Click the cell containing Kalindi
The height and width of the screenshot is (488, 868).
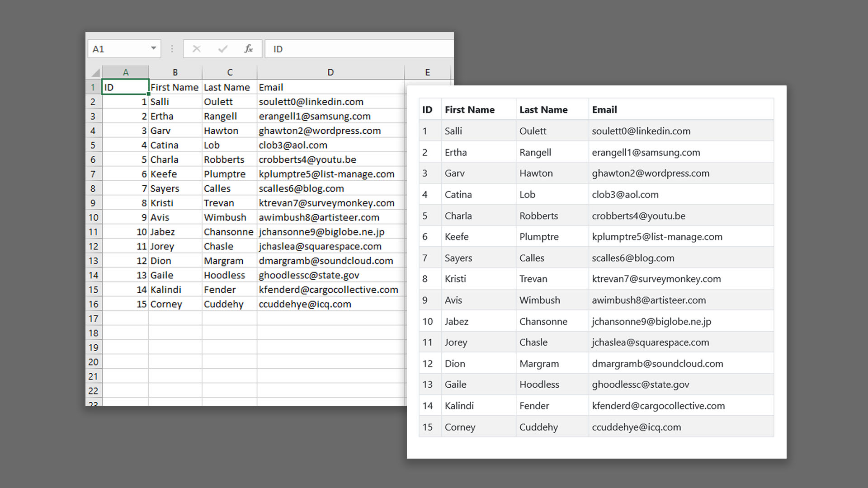165,289
